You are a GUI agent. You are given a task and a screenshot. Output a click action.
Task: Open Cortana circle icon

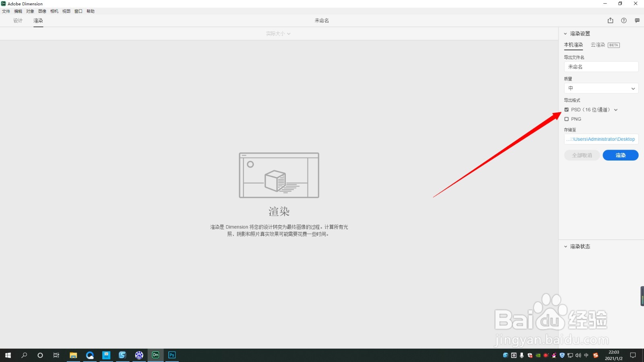click(40, 355)
